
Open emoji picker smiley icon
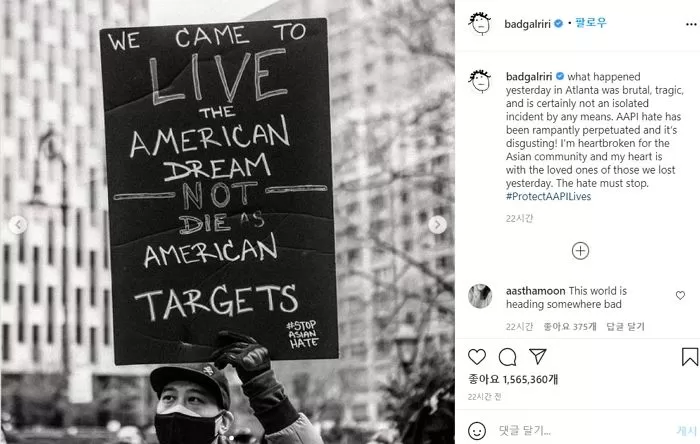pyautogui.click(x=477, y=431)
